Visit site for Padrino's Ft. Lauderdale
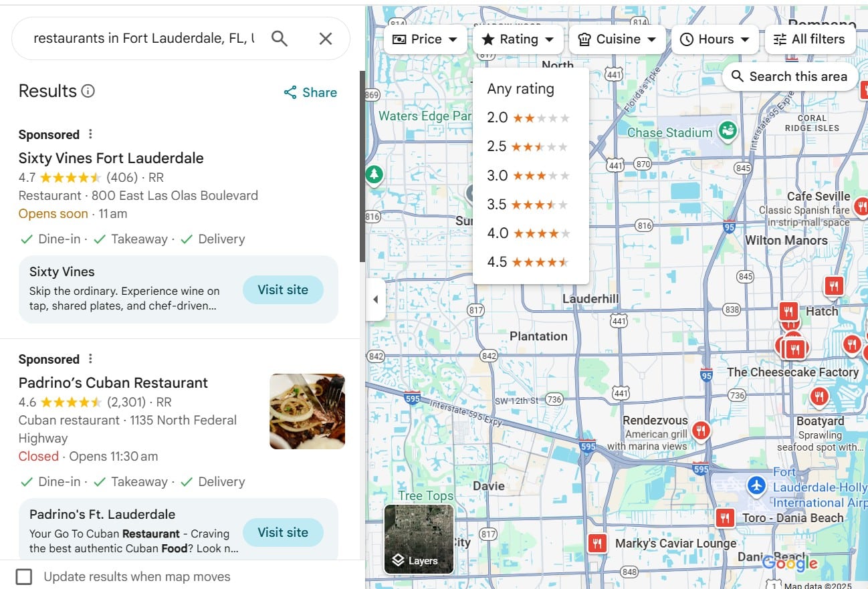Image resolution: width=868 pixels, height=589 pixels. coord(283,532)
